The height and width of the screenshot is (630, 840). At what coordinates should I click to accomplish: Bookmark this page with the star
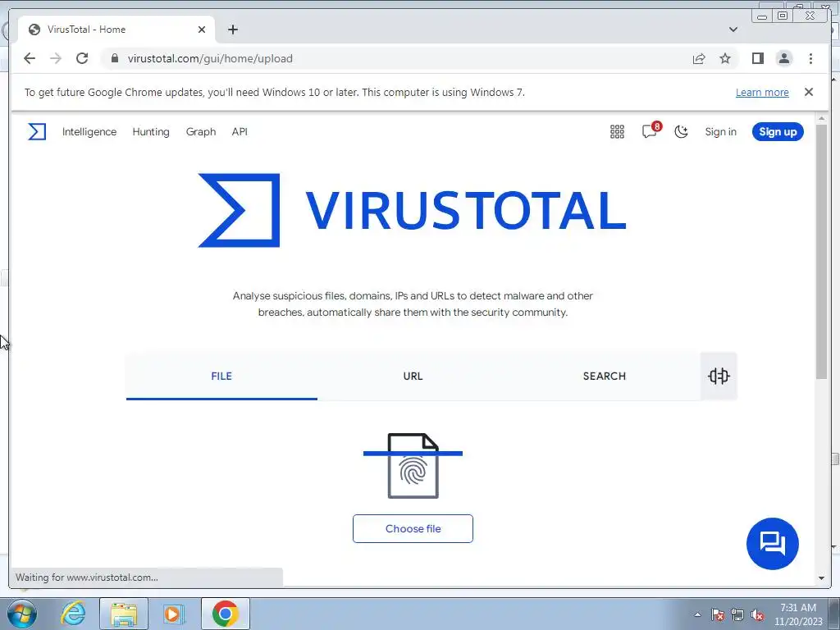(x=725, y=58)
